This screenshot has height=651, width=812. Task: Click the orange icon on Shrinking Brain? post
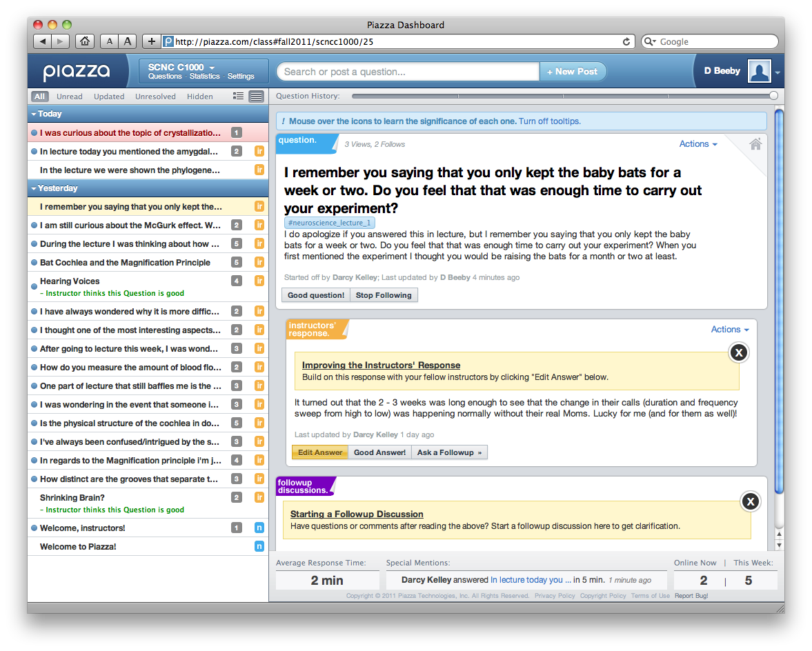pyautogui.click(x=259, y=497)
